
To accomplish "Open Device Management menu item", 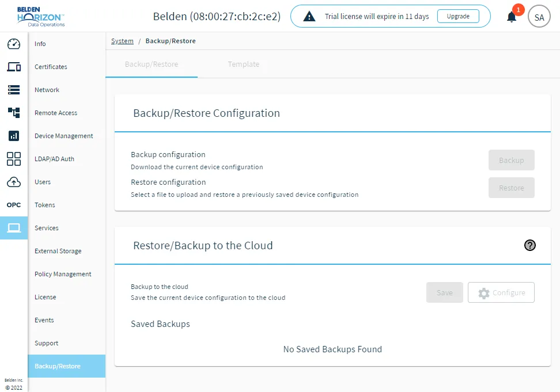I will 66,136.
